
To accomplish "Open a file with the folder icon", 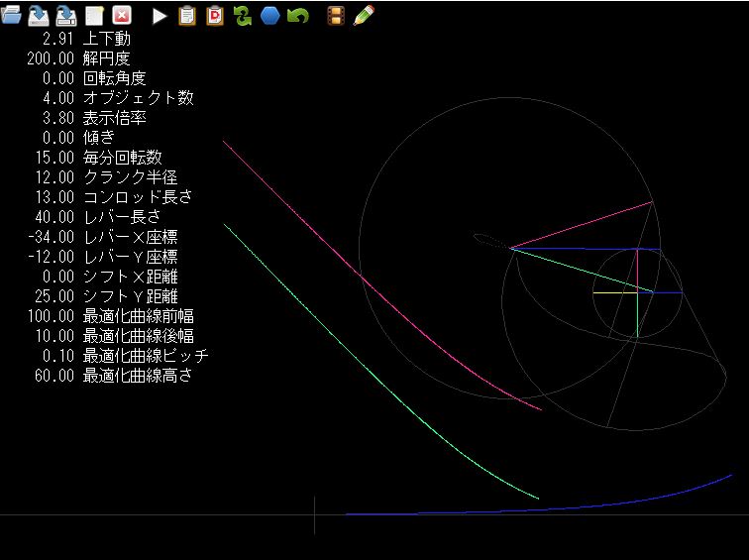I will point(11,15).
